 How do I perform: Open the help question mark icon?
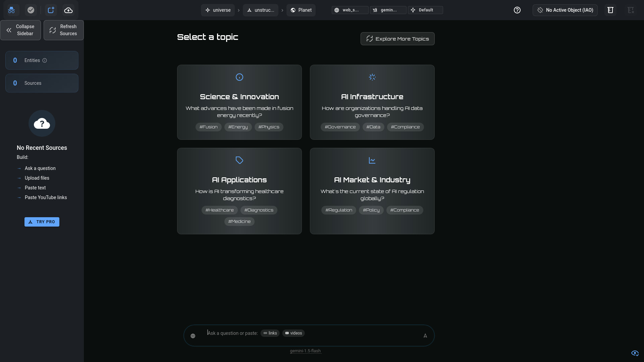[517, 10]
